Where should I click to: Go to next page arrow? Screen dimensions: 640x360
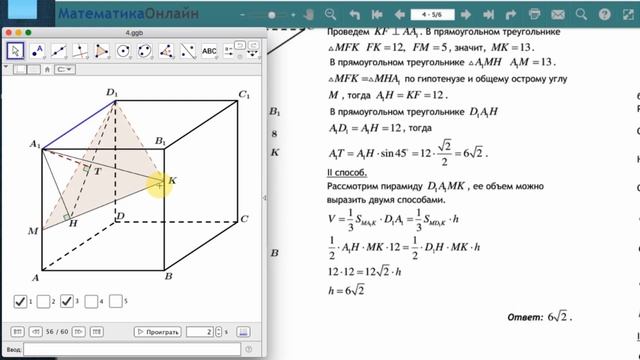(466, 15)
